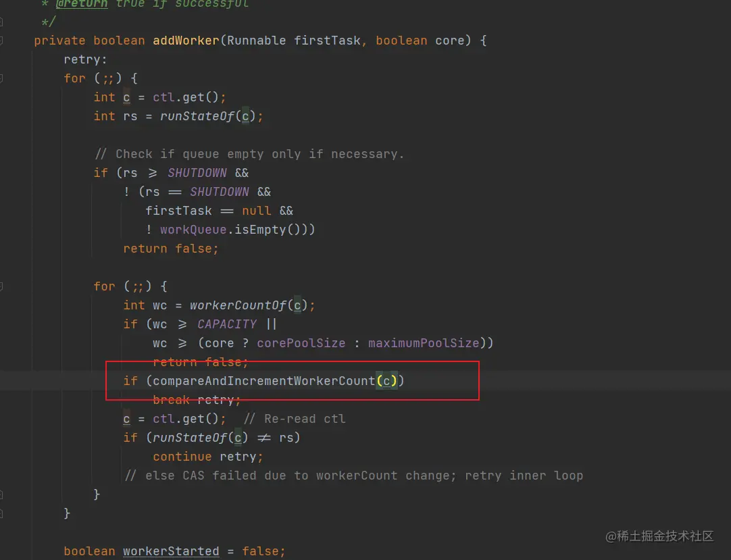Viewport: 731px width, 560px height.
Task: Click the 'else CAS failed' comment
Action: [354, 476]
